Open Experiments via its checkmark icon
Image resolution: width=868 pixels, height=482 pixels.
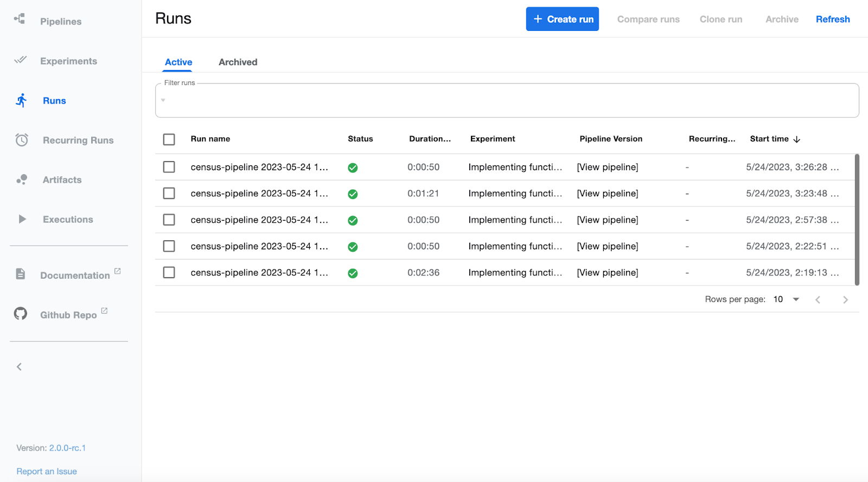point(20,60)
